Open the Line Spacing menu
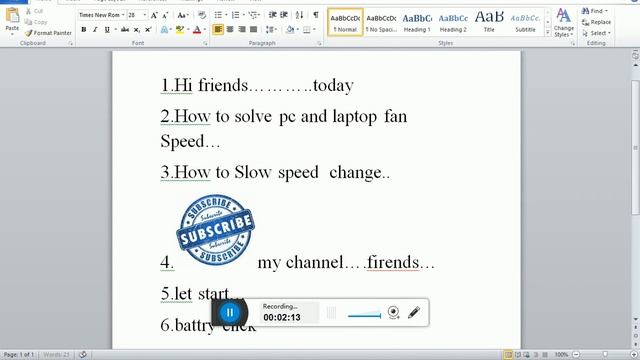This screenshot has height=360, width=640. [270, 29]
